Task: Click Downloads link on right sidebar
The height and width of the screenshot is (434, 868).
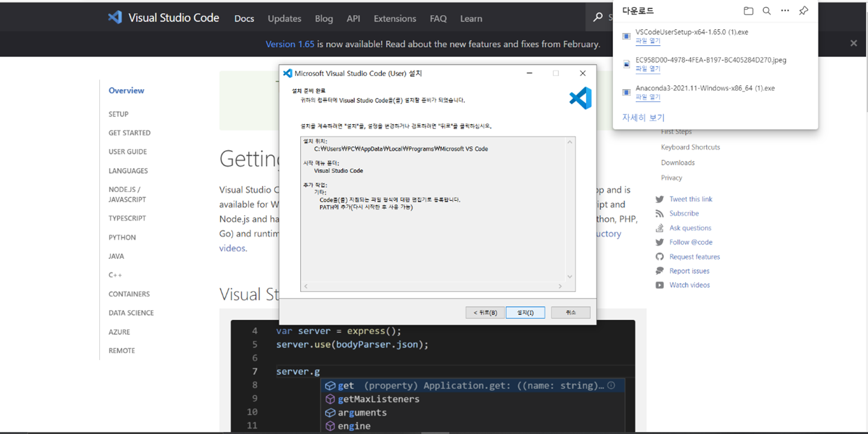Action: (678, 162)
